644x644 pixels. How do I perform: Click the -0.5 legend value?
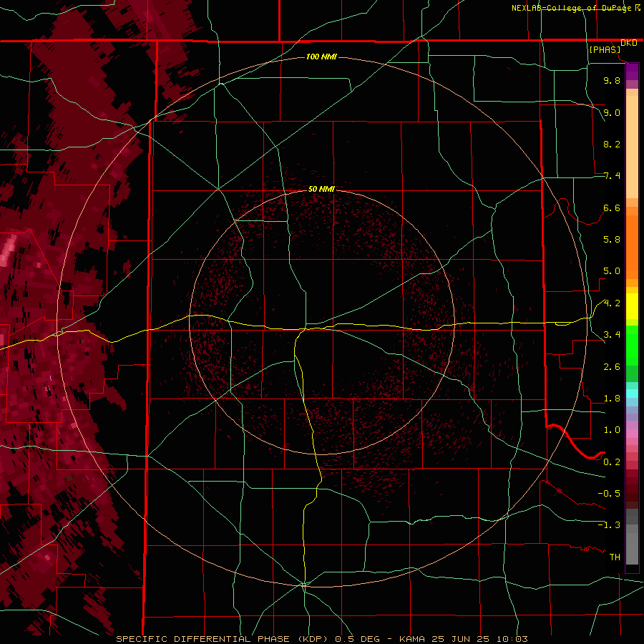609,494
